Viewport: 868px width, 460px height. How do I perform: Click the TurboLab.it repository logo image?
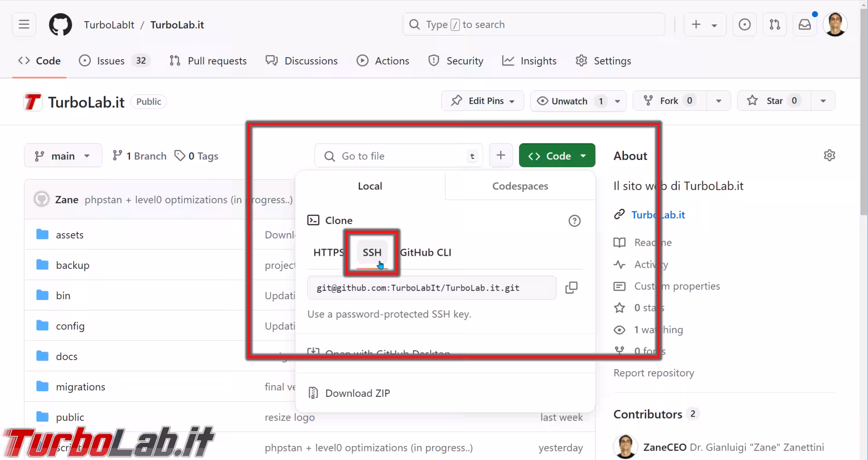pyautogui.click(x=33, y=102)
